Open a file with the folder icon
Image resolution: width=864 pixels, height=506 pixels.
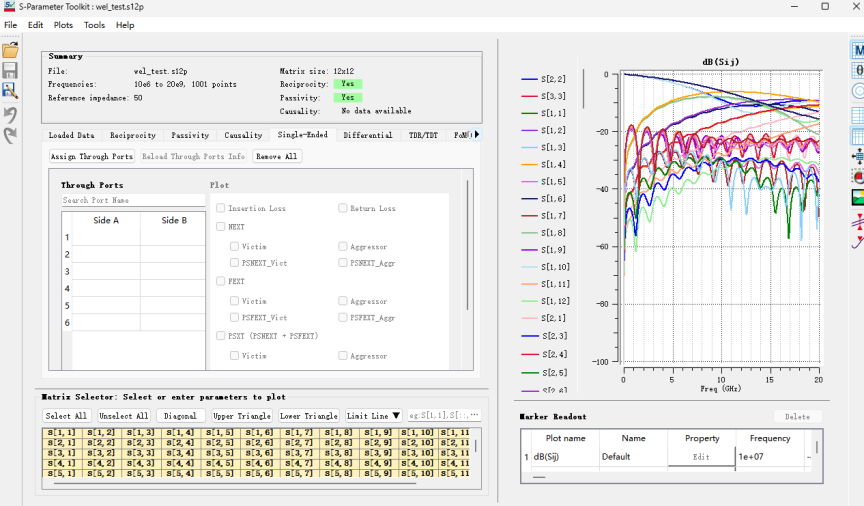tap(10, 50)
